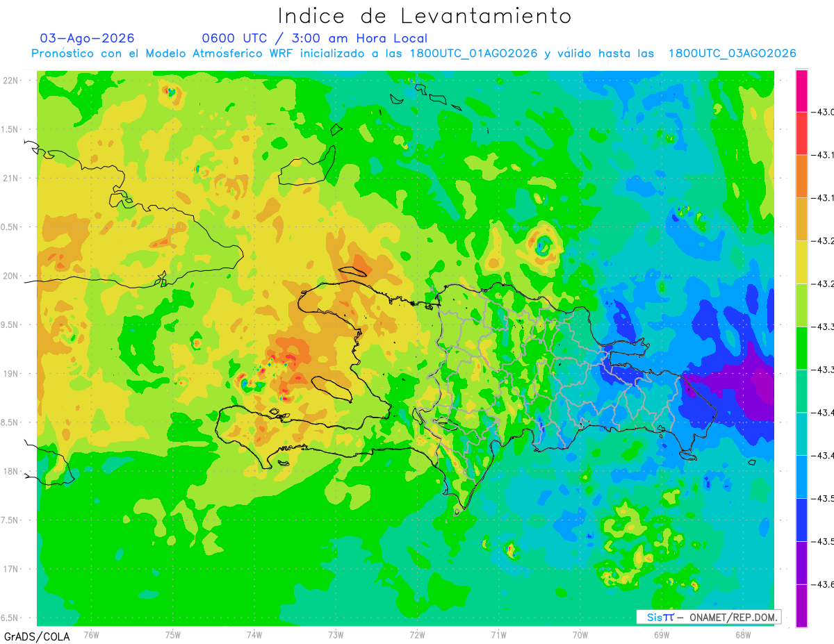Select the dark orange legend swatch
The image size is (834, 644).
click(x=801, y=176)
